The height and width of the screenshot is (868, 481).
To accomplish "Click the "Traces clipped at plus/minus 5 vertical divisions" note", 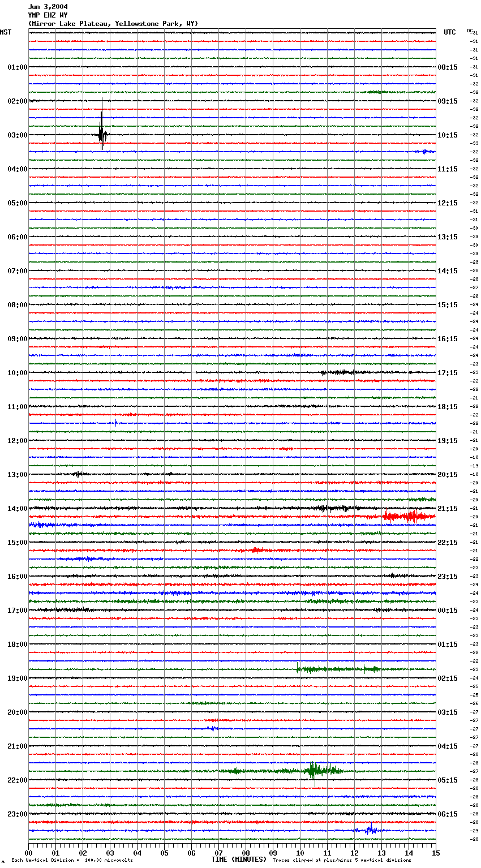I will pyautogui.click(x=342, y=861).
